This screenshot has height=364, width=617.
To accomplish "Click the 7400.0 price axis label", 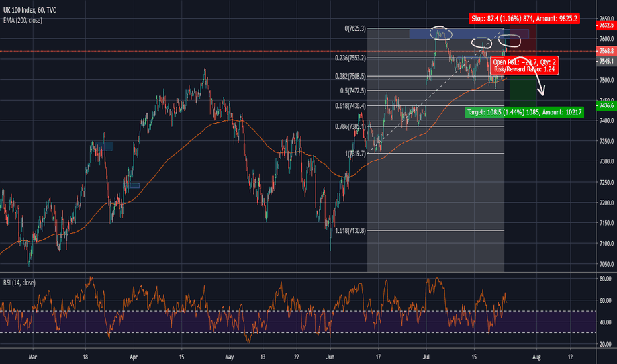I will point(607,121).
